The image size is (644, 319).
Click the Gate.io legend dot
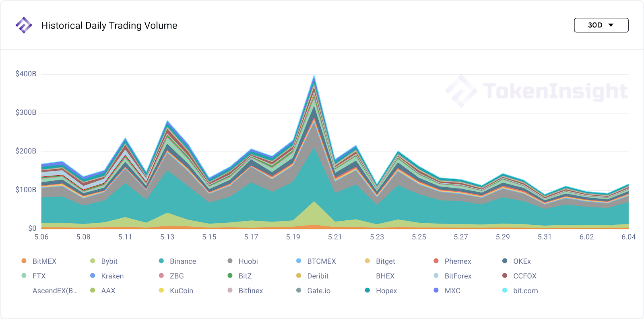click(x=299, y=290)
